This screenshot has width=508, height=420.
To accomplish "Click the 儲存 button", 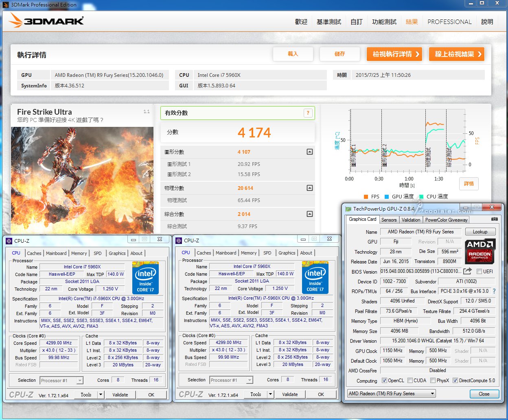I will point(340,54).
